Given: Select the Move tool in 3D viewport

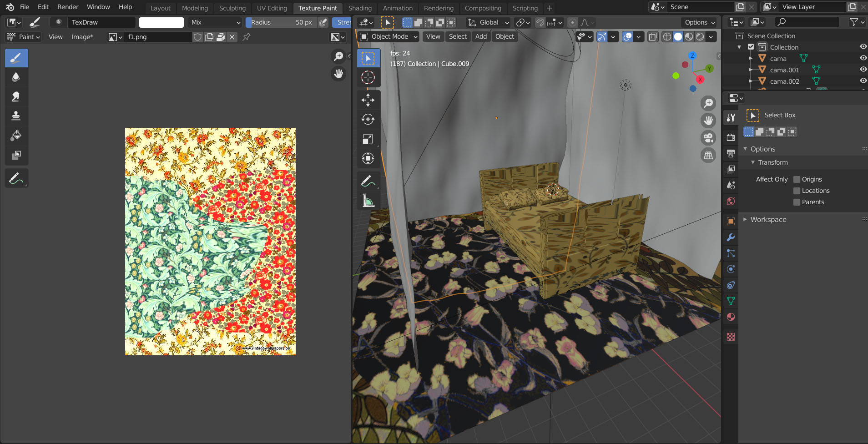Looking at the screenshot, I should [368, 100].
